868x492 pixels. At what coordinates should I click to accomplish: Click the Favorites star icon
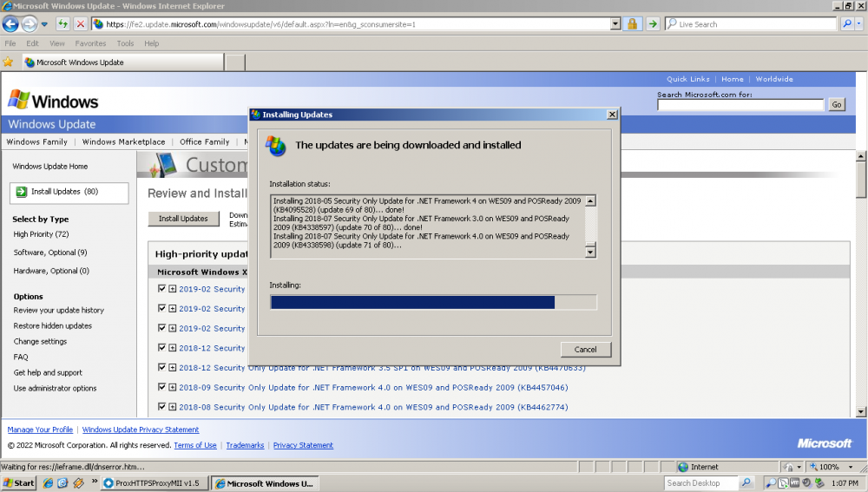tap(8, 62)
